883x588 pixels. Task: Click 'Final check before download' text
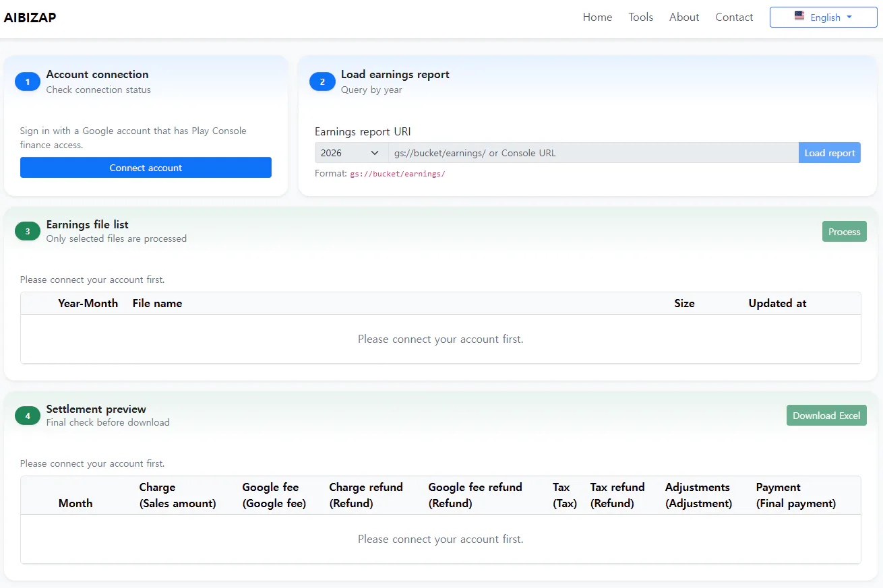point(108,422)
